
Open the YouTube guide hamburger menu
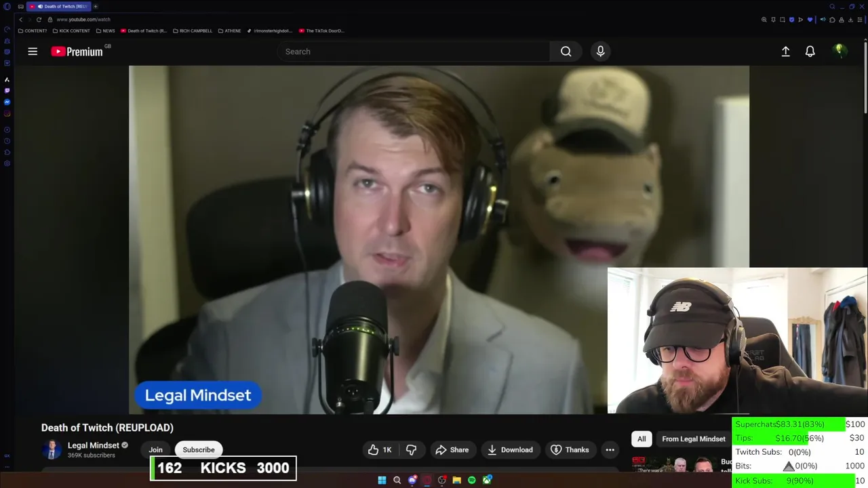(x=33, y=52)
